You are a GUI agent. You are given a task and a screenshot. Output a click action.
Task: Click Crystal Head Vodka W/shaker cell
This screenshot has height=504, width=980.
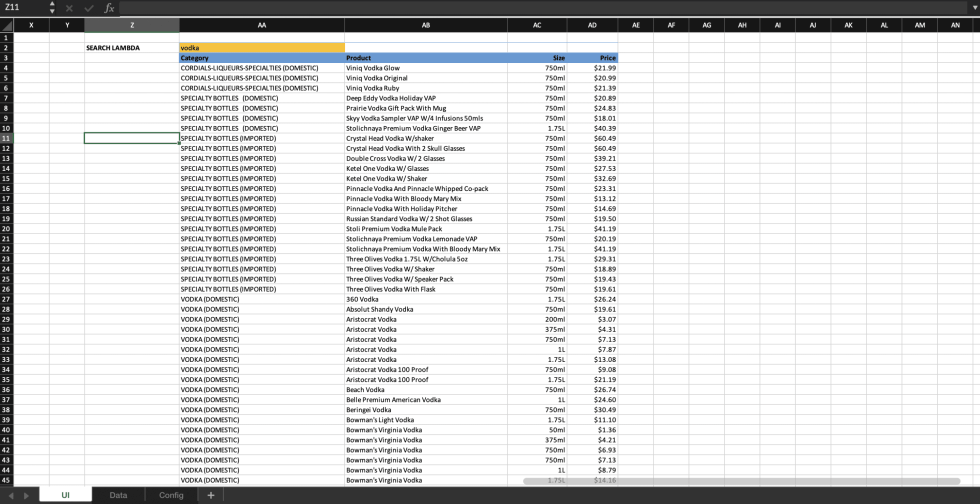[x=426, y=138]
